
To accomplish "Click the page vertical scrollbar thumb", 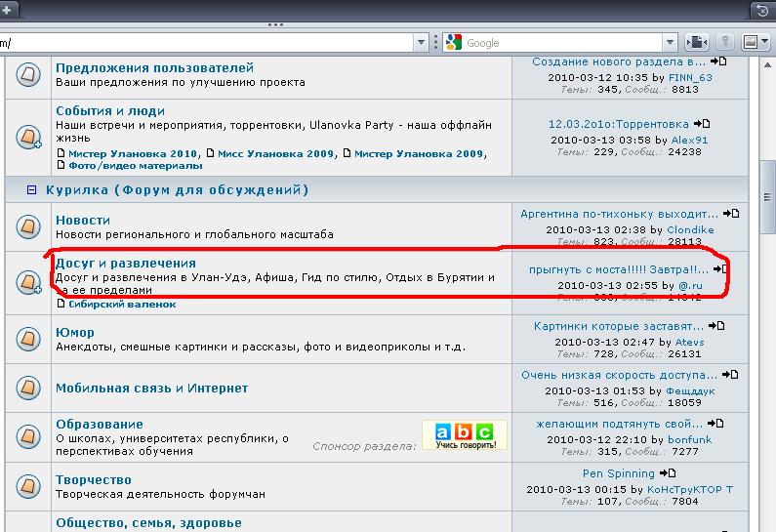I will click(x=767, y=197).
